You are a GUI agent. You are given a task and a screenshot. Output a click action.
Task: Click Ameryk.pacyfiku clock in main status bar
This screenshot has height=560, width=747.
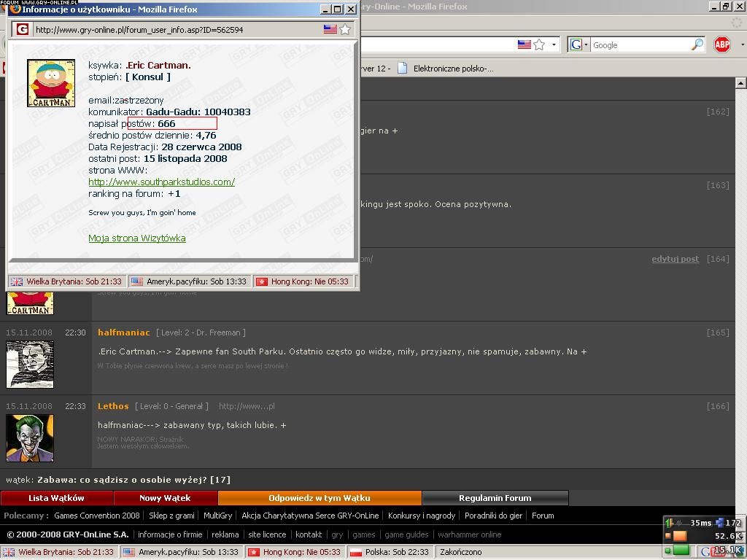pos(182,553)
